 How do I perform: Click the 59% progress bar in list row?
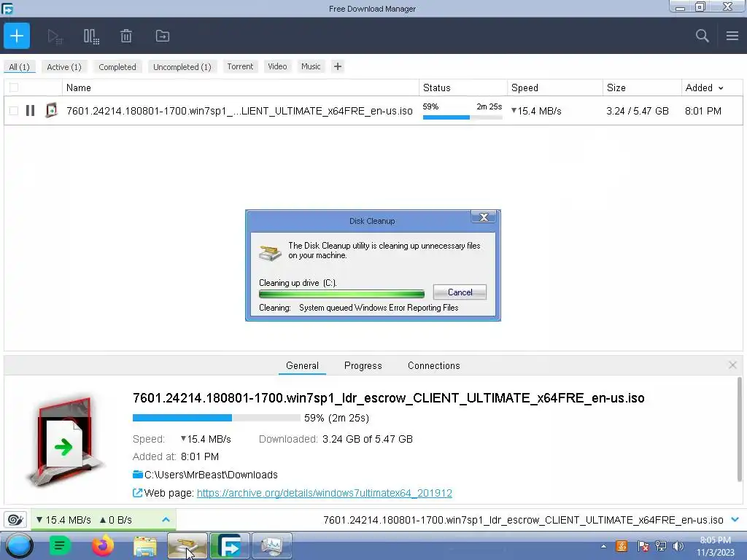pos(462,117)
